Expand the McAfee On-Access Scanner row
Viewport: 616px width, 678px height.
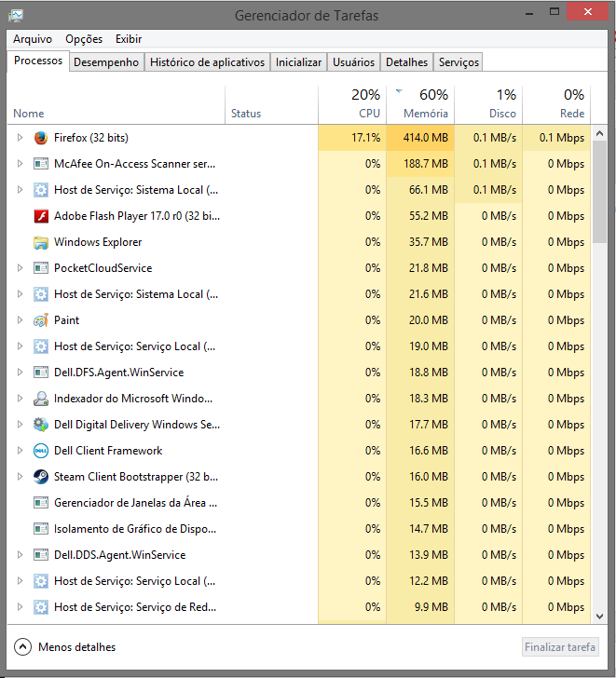20,164
